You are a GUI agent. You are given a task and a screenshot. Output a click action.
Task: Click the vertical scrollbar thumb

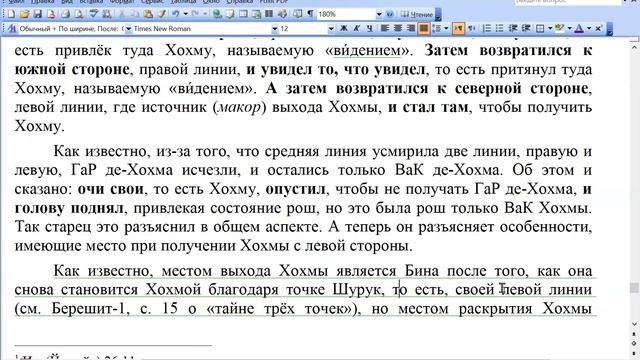[x=634, y=287]
